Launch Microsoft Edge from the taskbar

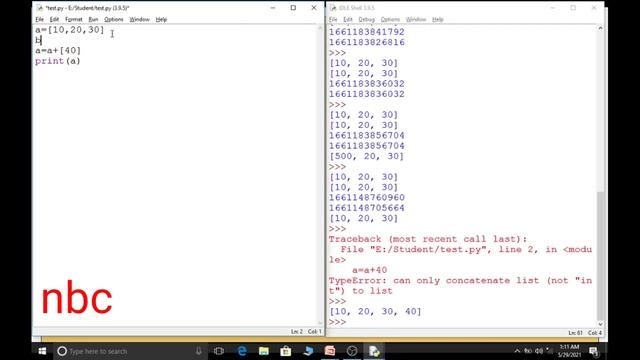click(x=242, y=351)
